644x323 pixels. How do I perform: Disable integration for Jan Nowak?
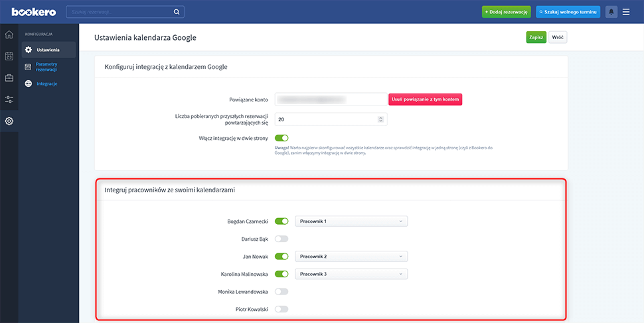coord(282,257)
